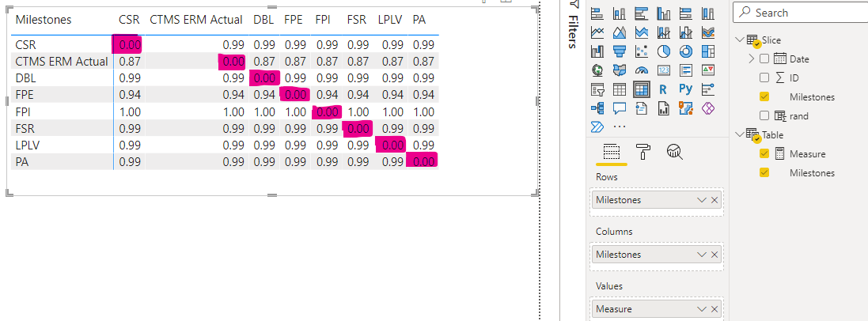This screenshot has height=321, width=868.
Task: Select the 100% stacked bar chart visual
Action: (x=686, y=13)
